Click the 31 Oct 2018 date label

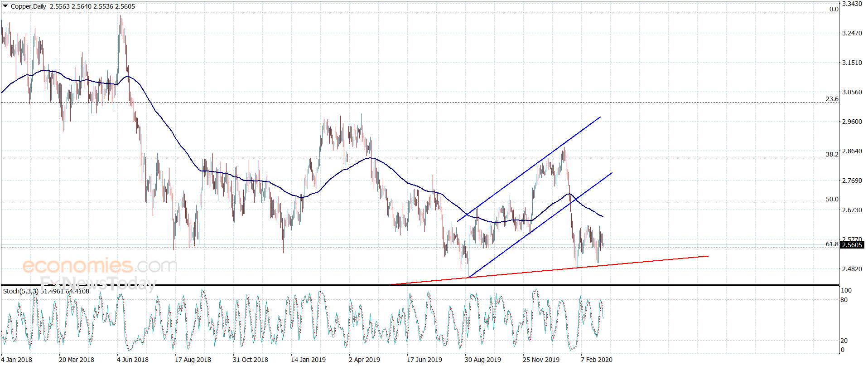pos(251,360)
